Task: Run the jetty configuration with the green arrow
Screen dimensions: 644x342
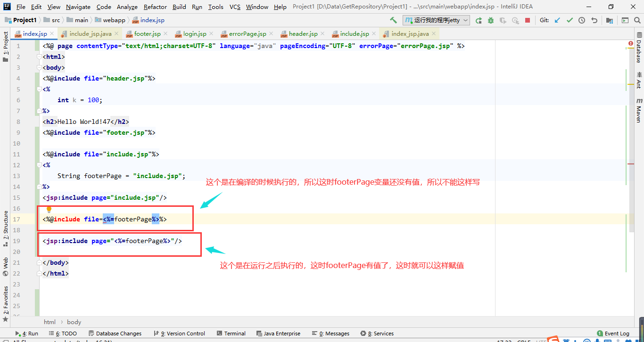Action: pyautogui.click(x=479, y=20)
